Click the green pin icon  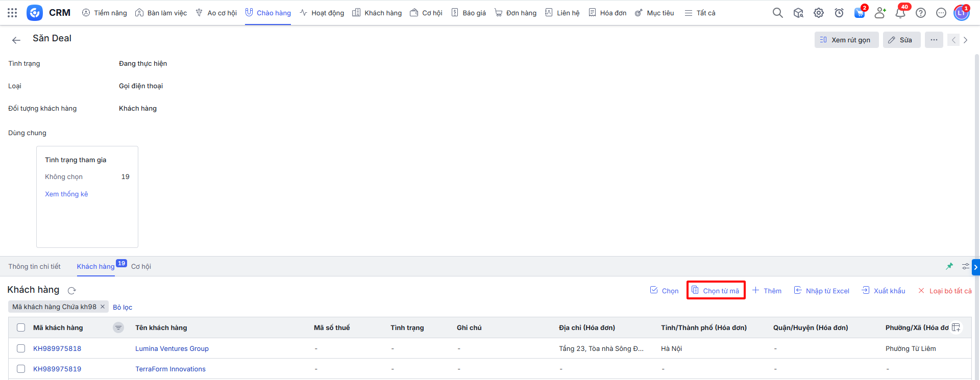click(x=949, y=266)
